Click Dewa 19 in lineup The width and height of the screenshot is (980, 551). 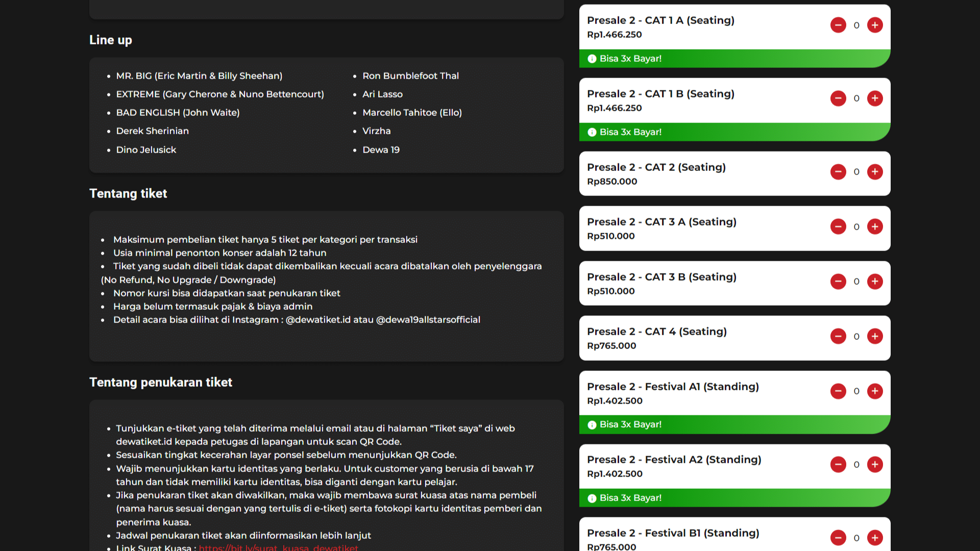coord(381,150)
